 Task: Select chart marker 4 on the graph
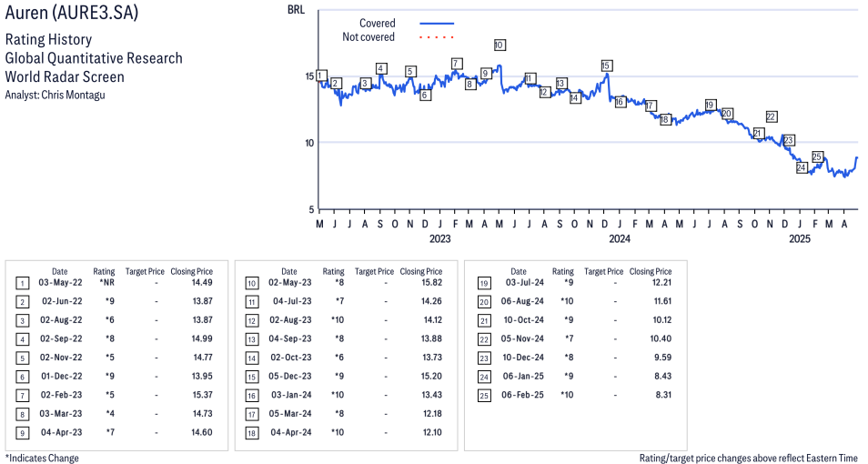[381, 68]
